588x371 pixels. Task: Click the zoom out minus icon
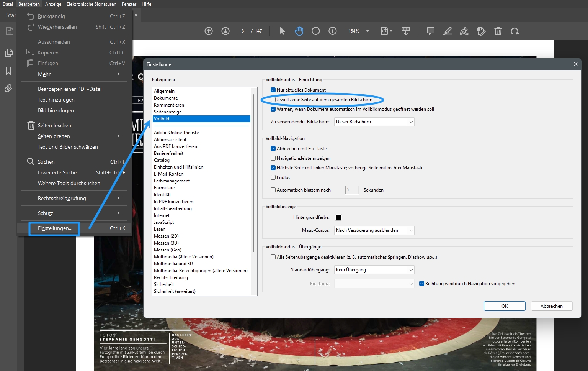316,31
